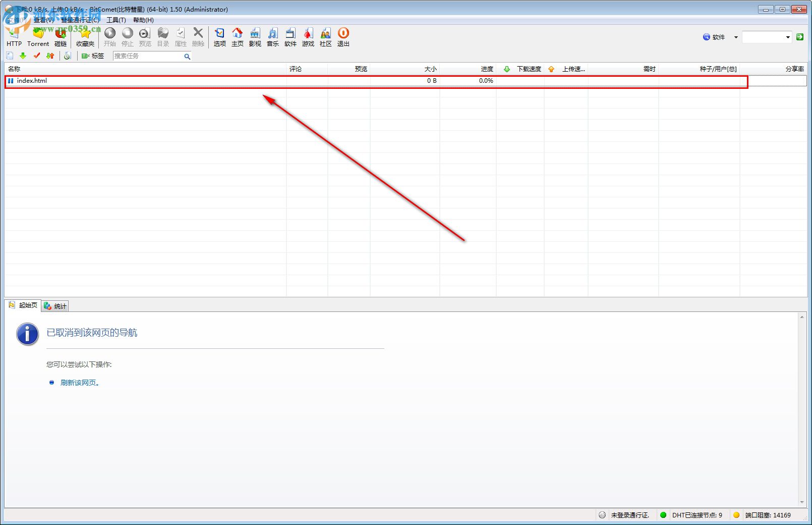Open the 音乐 music channel
Image resolution: width=812 pixels, height=525 pixels.
tap(273, 37)
